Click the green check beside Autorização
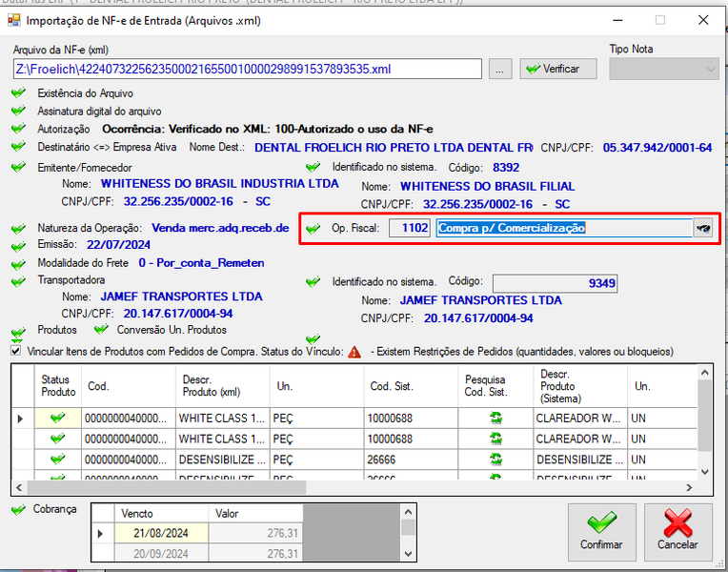Screen dimensions: 728x572 pyautogui.click(x=18, y=129)
